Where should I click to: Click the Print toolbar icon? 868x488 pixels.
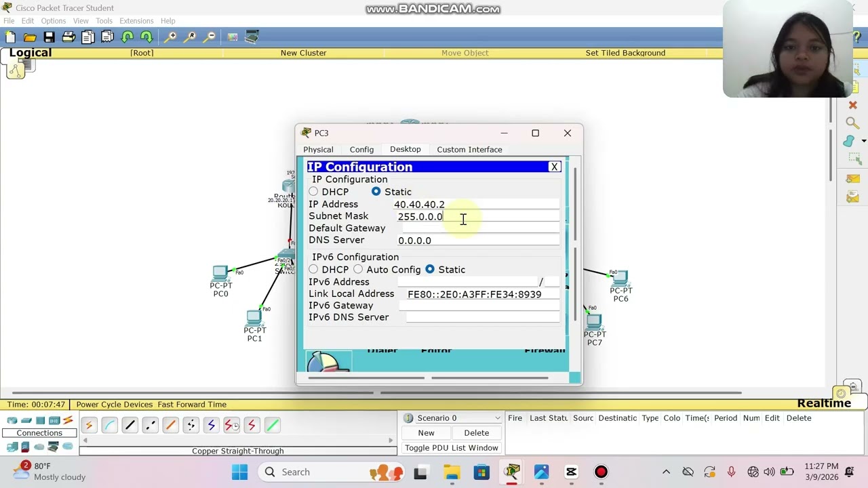68,37
